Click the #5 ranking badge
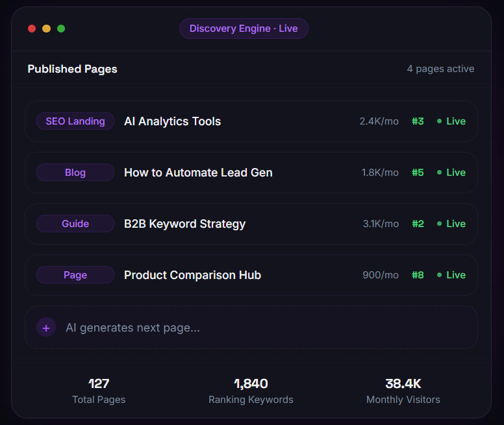The image size is (504, 425). 418,173
